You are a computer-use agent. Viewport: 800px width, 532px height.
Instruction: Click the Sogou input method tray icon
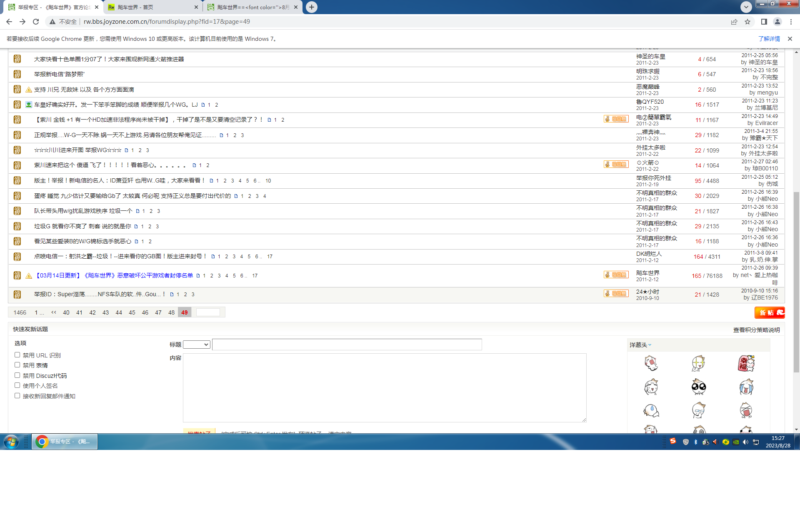point(673,441)
